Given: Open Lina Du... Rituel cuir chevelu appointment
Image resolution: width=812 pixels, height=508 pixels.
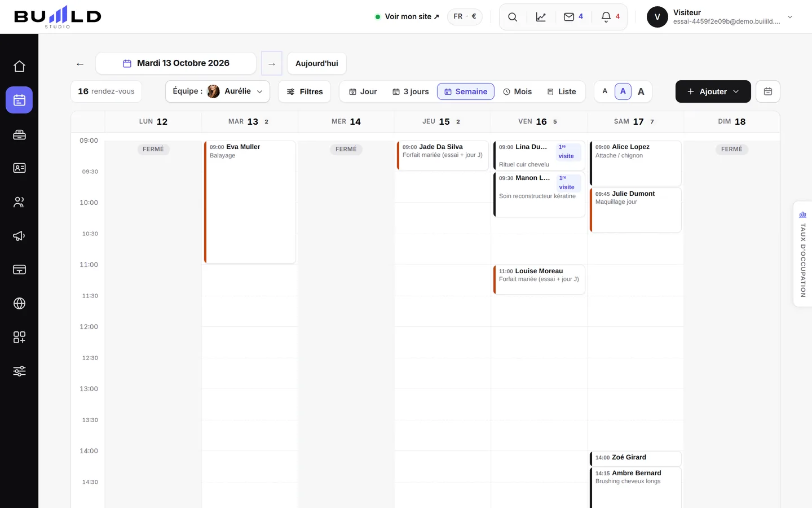Looking at the screenshot, I should tap(539, 155).
